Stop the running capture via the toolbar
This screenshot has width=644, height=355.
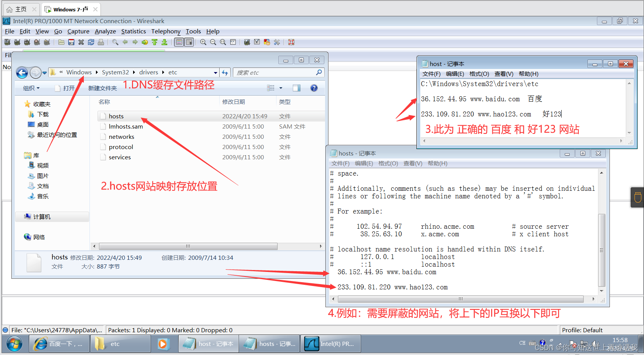(x=37, y=42)
